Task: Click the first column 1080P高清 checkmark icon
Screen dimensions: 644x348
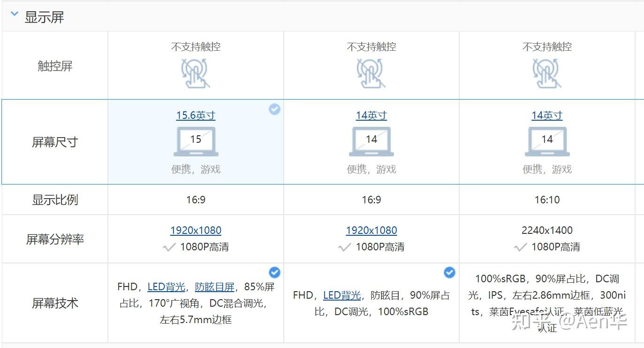Action: pyautogui.click(x=169, y=247)
